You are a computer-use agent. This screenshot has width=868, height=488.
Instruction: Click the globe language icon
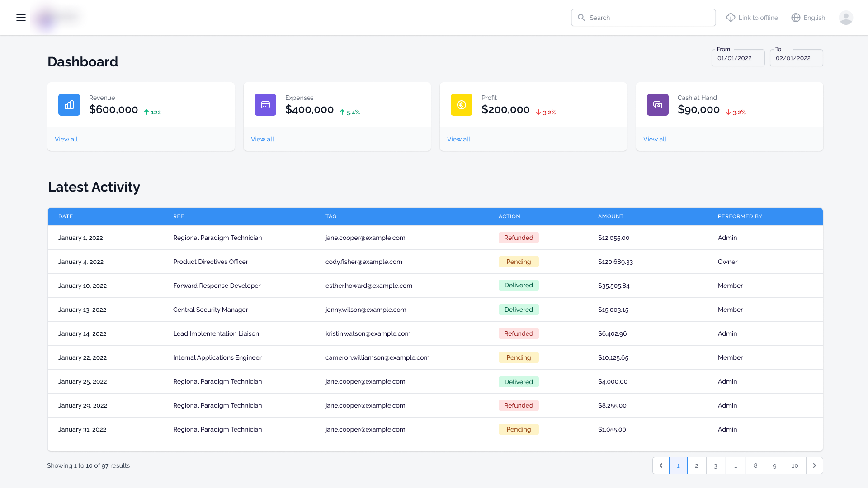[796, 18]
